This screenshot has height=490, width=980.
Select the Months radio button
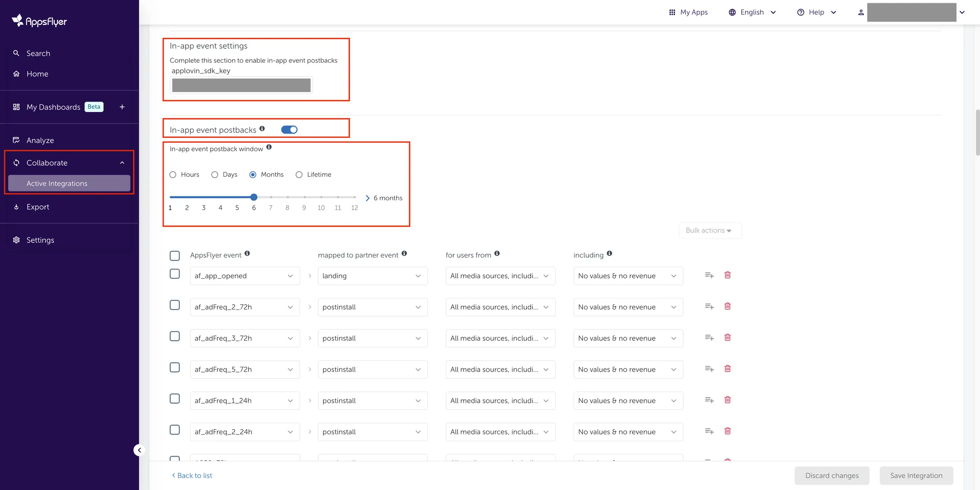click(x=253, y=175)
